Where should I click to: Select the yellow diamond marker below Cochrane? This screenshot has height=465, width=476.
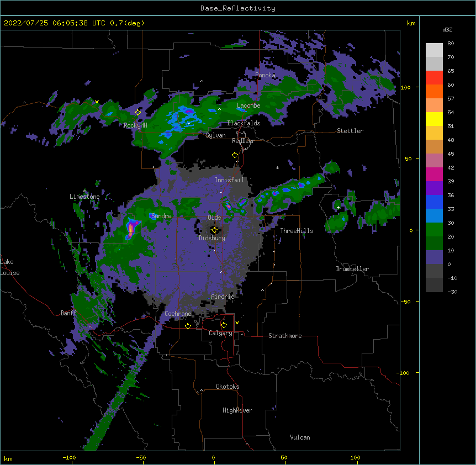188,326
